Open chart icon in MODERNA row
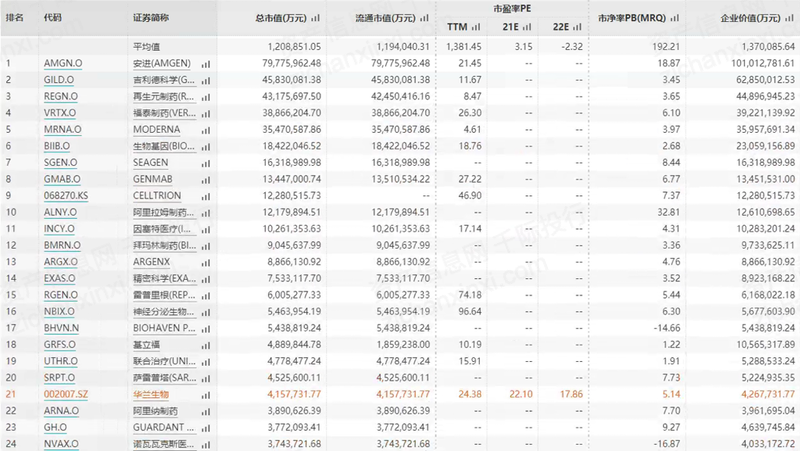Viewport: 800px width, 451px height. (206, 131)
